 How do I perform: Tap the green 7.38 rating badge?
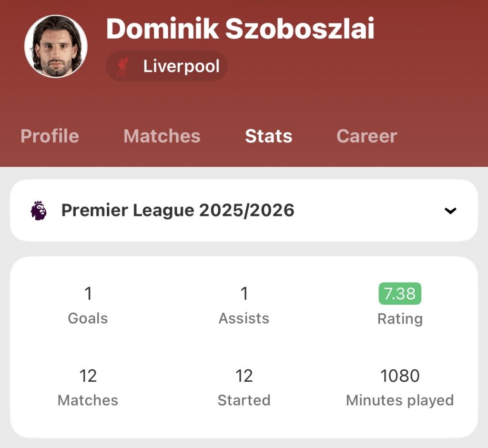(400, 294)
